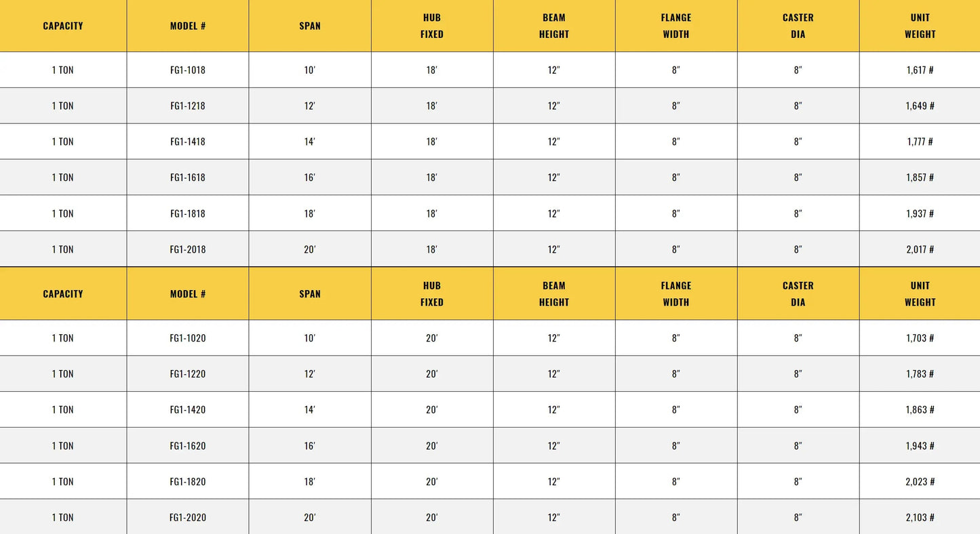The width and height of the screenshot is (980, 534).
Task: Click model number FG1-1820
Action: pyautogui.click(x=188, y=482)
